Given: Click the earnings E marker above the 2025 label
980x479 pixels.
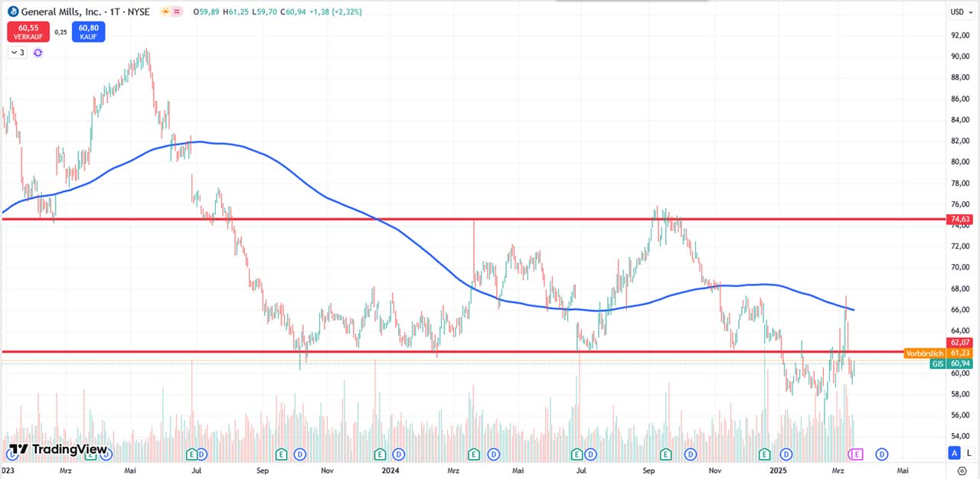Looking at the screenshot, I should click(x=764, y=454).
